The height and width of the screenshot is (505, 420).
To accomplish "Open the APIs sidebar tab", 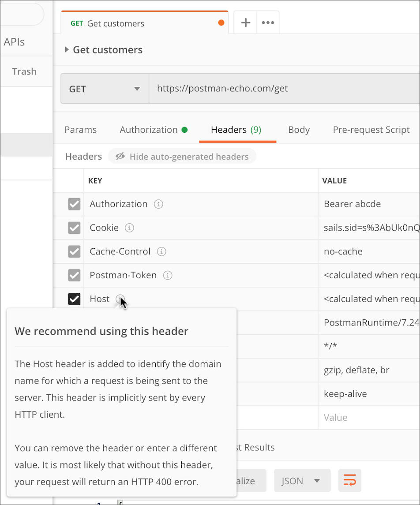I will click(x=14, y=42).
